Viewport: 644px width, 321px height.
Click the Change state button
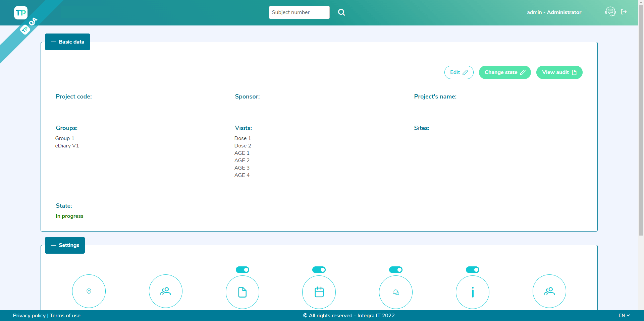click(504, 72)
